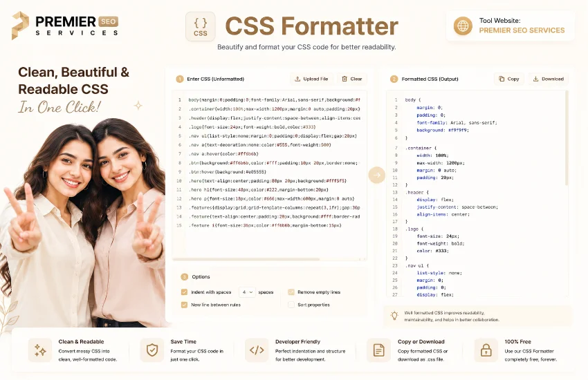Open the PREMIER SEO SERVICES website link
The width and height of the screenshot is (588, 380).
click(x=522, y=30)
